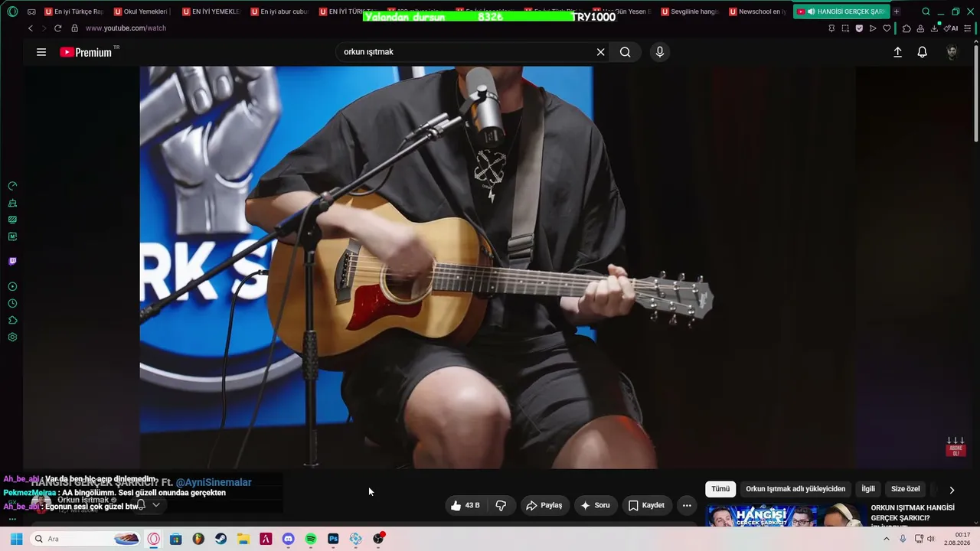Open site security padlock info
Viewport: 980px width, 551px height.
point(74,28)
